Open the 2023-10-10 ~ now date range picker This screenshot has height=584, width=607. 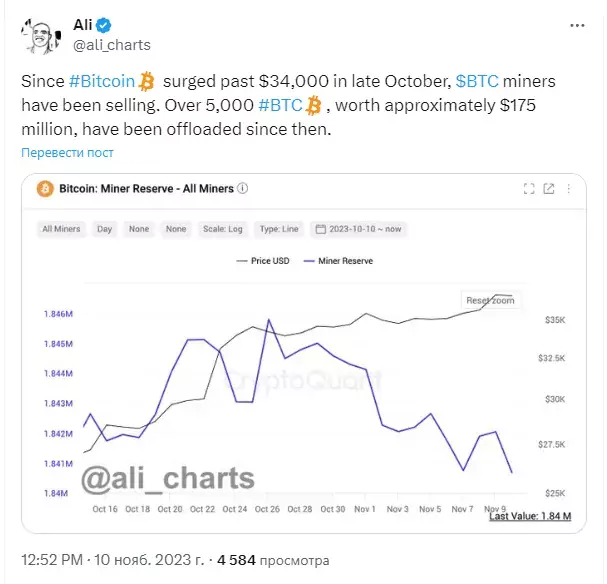point(358,229)
